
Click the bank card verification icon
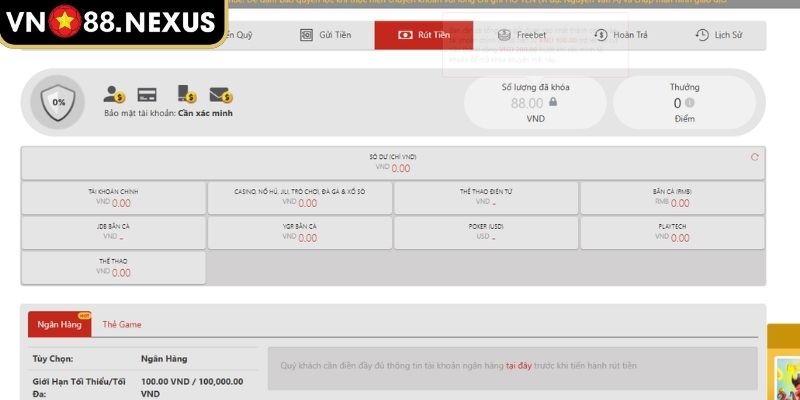[x=147, y=95]
